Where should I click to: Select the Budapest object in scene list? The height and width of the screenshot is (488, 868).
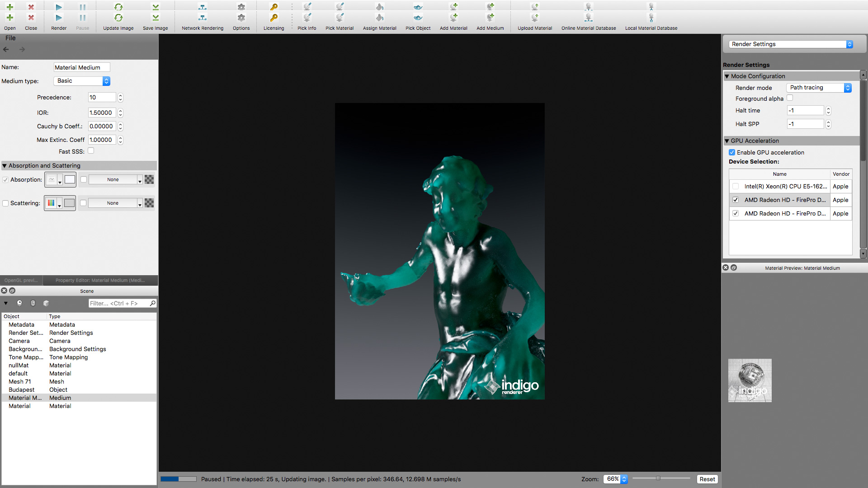[21, 389]
